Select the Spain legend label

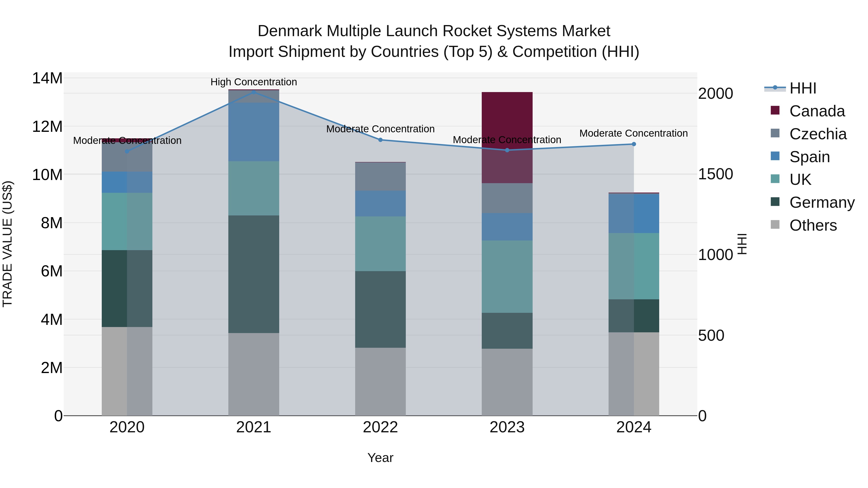coord(810,157)
